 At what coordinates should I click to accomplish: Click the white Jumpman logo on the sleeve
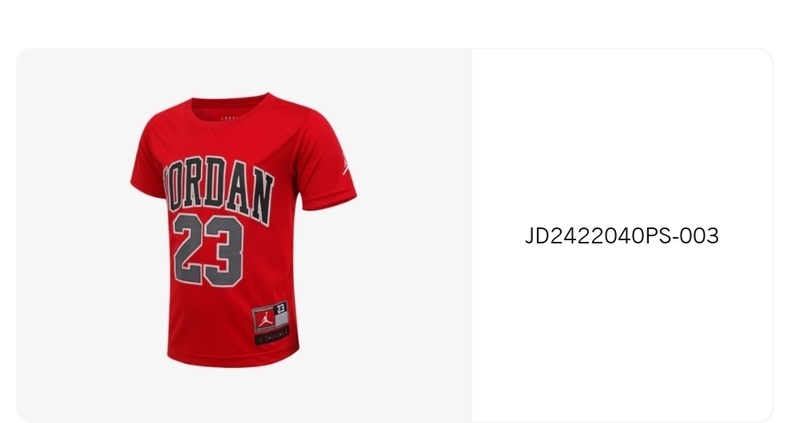(x=346, y=164)
